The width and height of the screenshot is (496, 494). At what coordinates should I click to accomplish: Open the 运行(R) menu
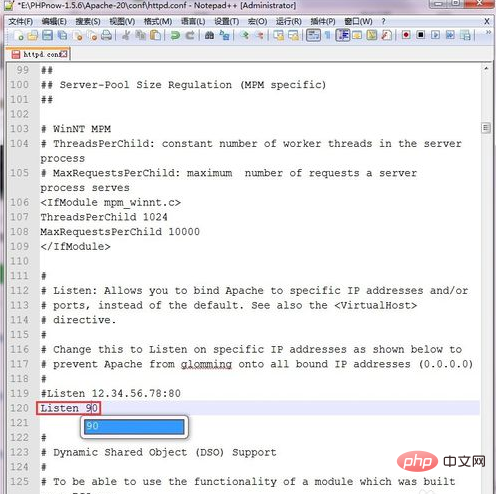289,22
